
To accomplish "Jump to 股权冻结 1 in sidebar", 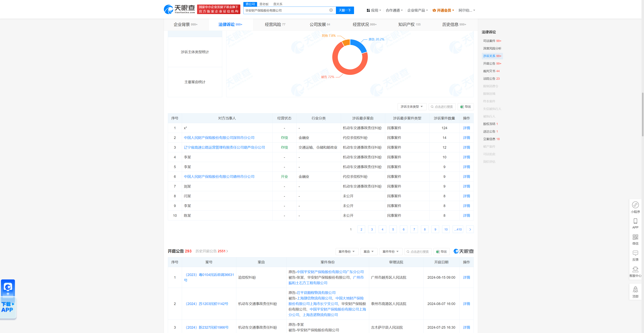I will click(x=490, y=124).
